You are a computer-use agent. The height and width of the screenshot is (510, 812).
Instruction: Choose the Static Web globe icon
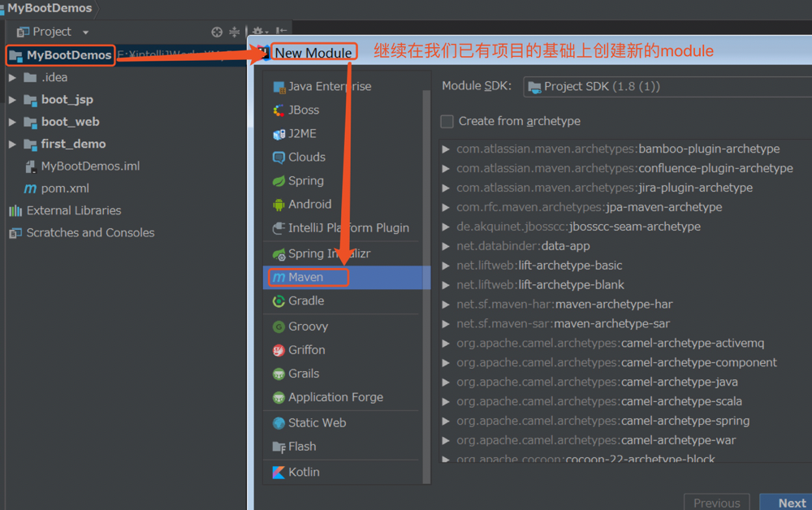279,423
